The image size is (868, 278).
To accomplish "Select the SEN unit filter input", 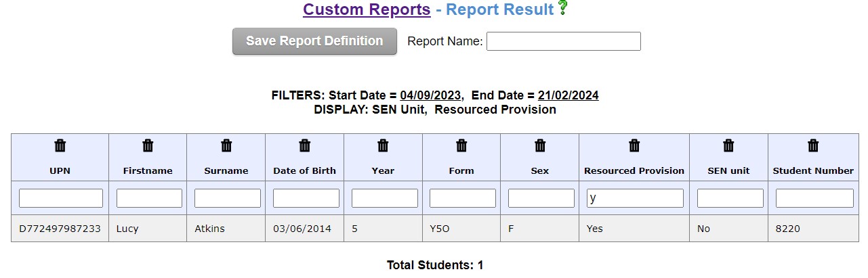I will [x=730, y=198].
